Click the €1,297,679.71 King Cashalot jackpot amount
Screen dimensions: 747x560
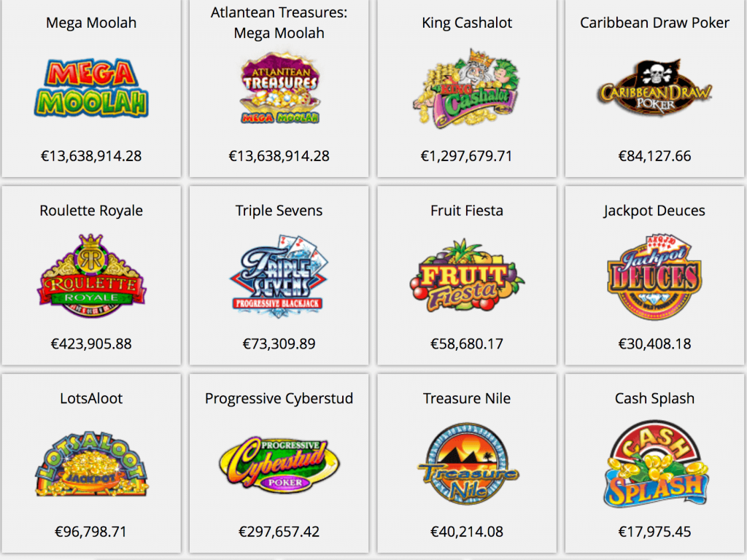tap(467, 156)
